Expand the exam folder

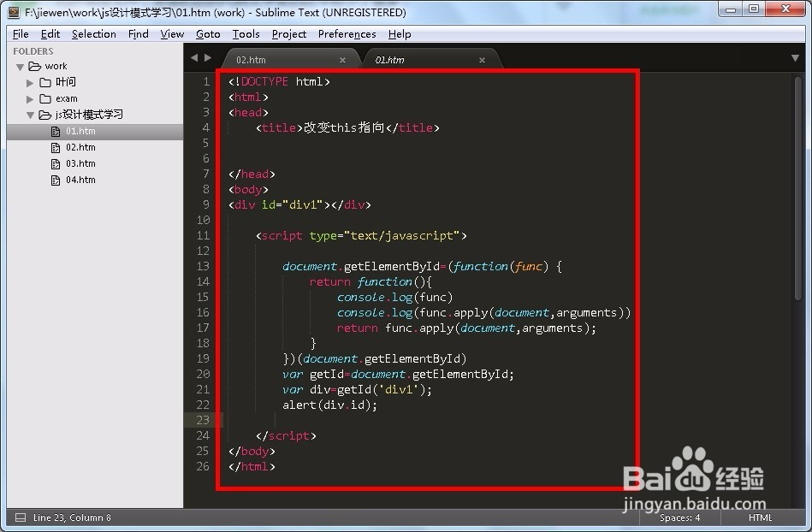31,98
